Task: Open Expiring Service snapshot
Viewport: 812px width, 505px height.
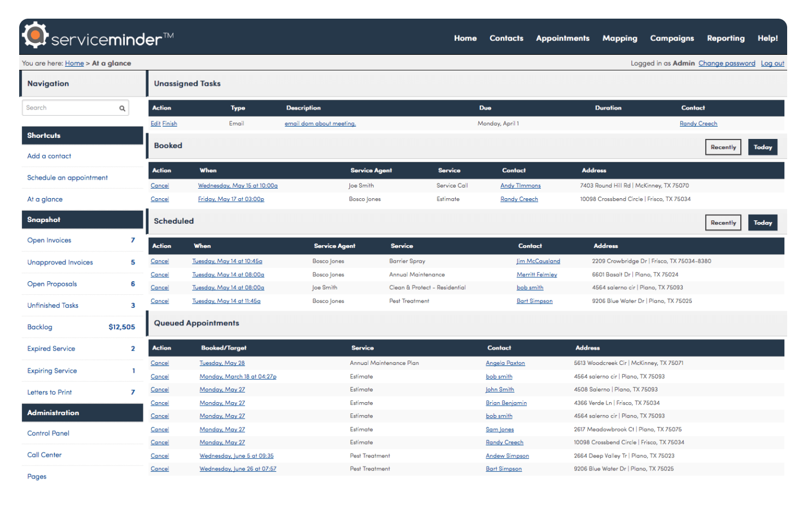Action: pos(52,371)
